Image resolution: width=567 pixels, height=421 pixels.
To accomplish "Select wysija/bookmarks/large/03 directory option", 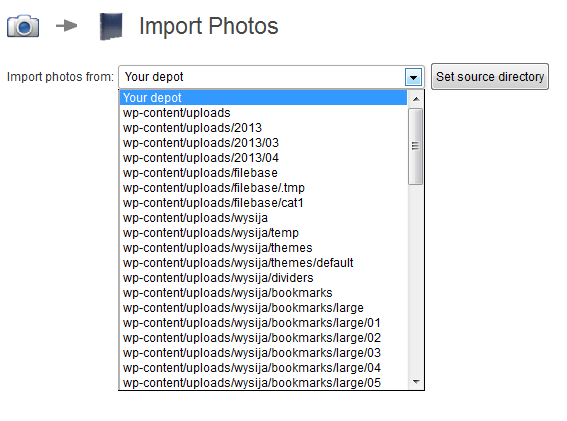I will click(263, 353).
